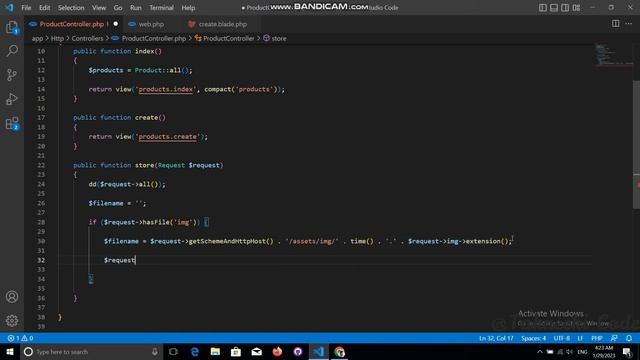The height and width of the screenshot is (360, 640).
Task: Open Microsoft Edge from taskbar
Action: 195,352
